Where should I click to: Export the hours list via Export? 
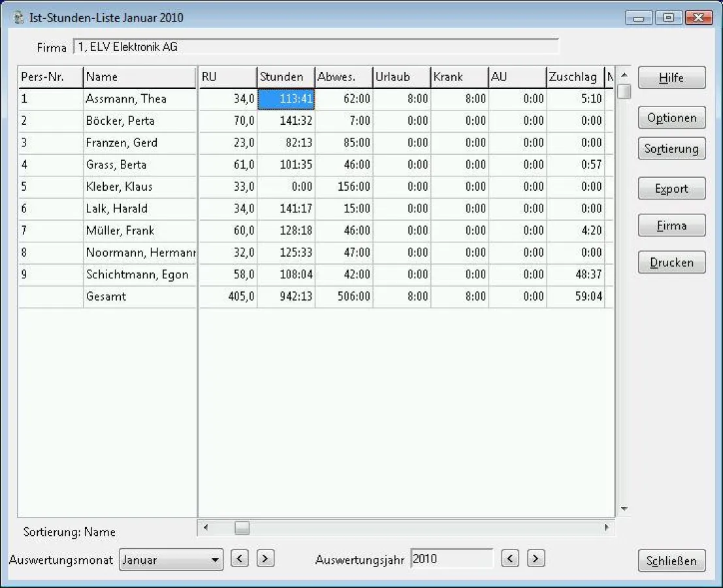point(671,189)
